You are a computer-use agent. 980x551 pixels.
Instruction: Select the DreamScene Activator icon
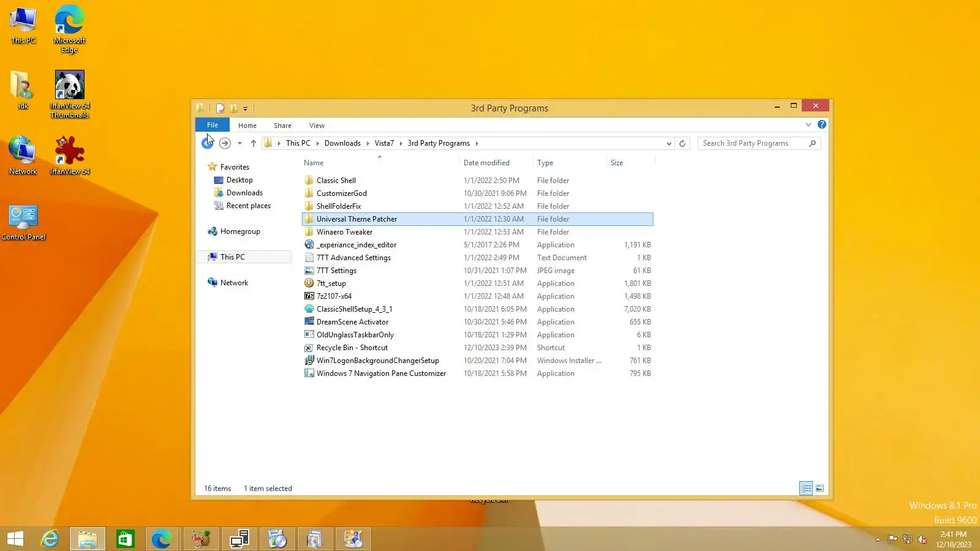click(309, 322)
